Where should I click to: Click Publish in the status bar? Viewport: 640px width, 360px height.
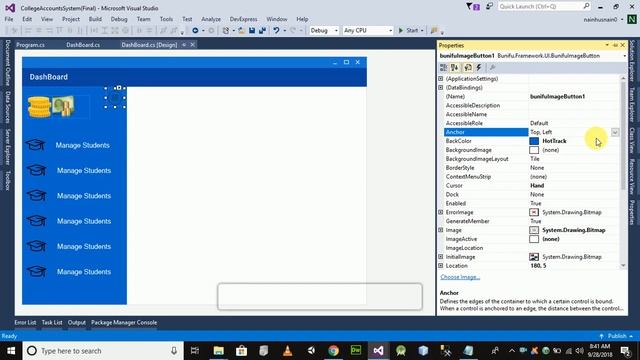tap(617, 336)
